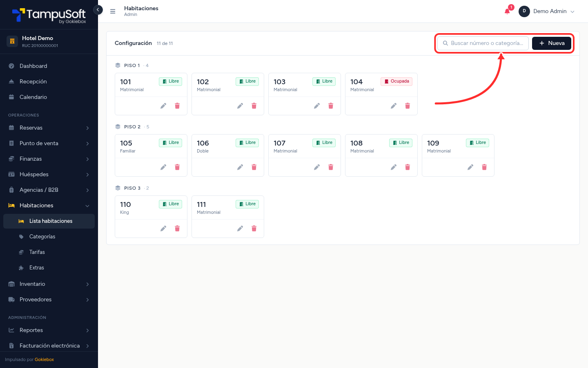Select Lista habitaciones submenu item
Image resolution: width=588 pixels, height=368 pixels.
click(x=49, y=221)
